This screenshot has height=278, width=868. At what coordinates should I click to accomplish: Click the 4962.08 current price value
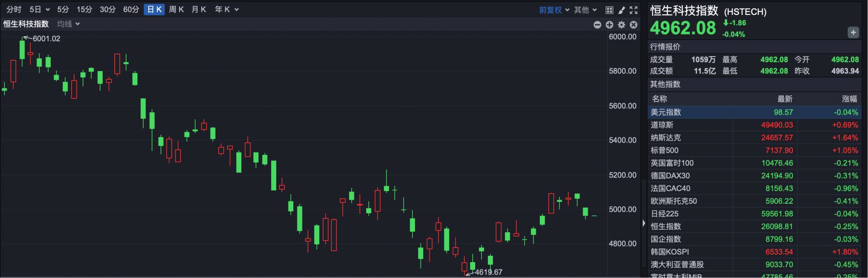(683, 28)
